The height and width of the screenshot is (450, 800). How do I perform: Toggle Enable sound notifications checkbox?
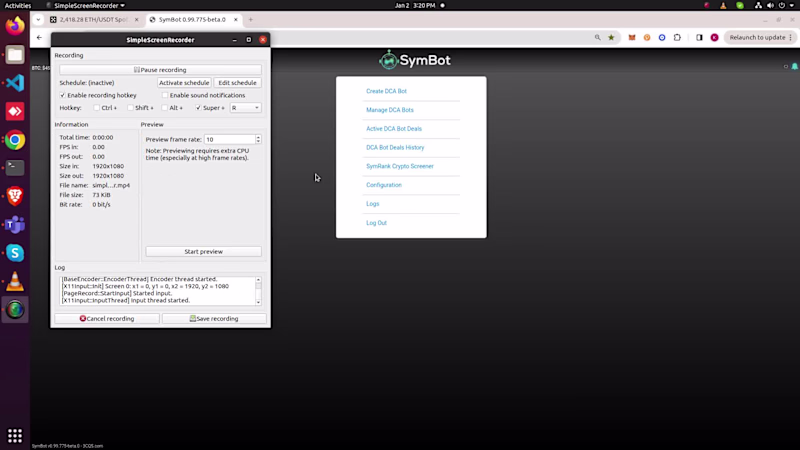[165, 95]
